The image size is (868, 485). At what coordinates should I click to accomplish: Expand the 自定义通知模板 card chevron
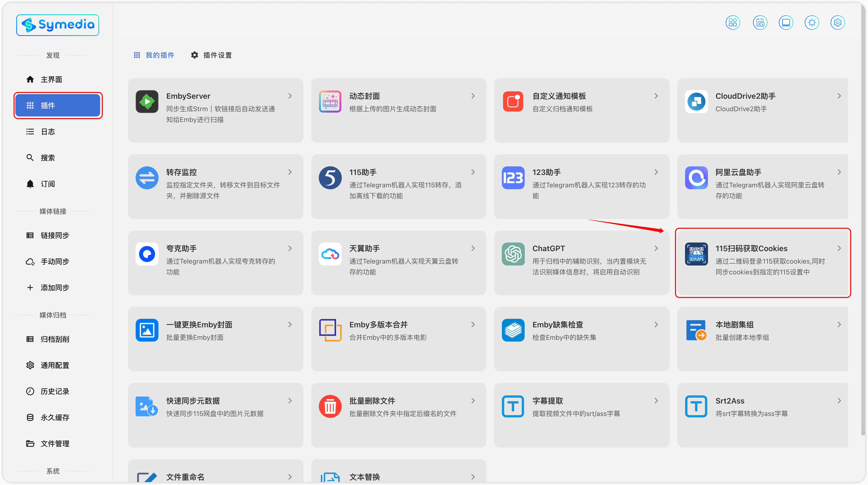656,96
